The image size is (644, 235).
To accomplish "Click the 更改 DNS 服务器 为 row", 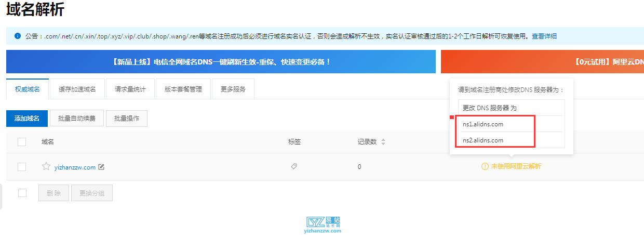I will coord(511,108).
